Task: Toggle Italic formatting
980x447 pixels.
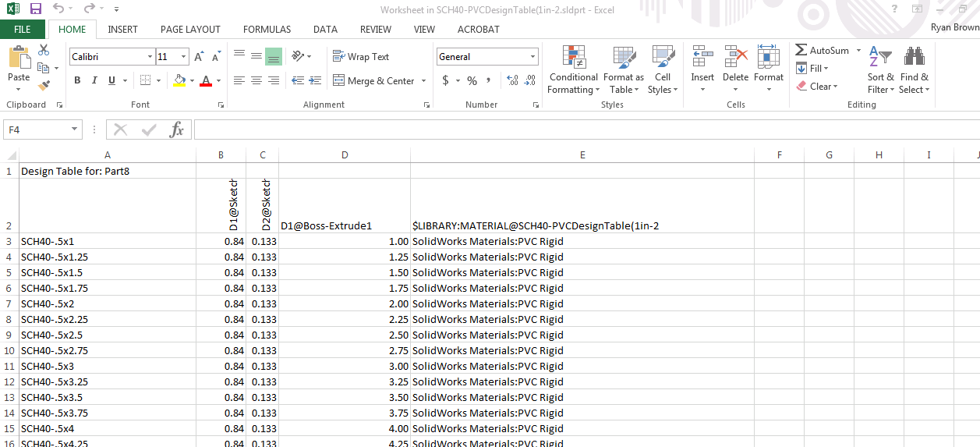Action: click(94, 80)
